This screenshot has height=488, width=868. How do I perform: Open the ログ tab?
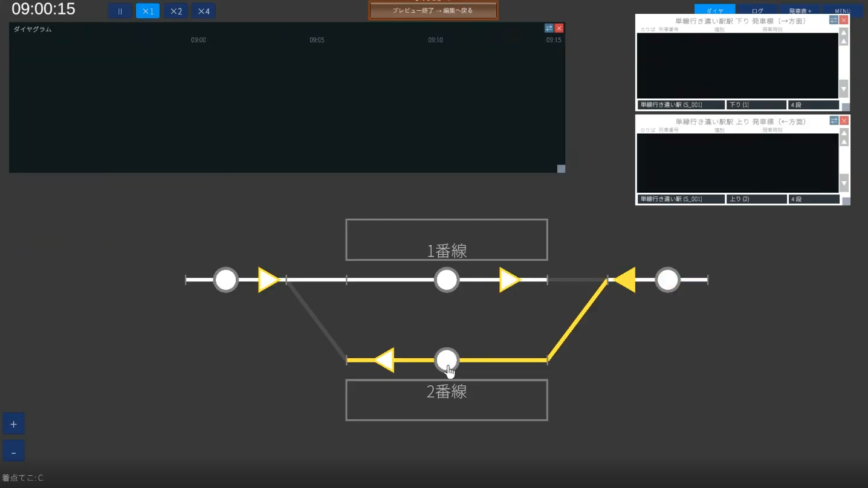tap(757, 10)
